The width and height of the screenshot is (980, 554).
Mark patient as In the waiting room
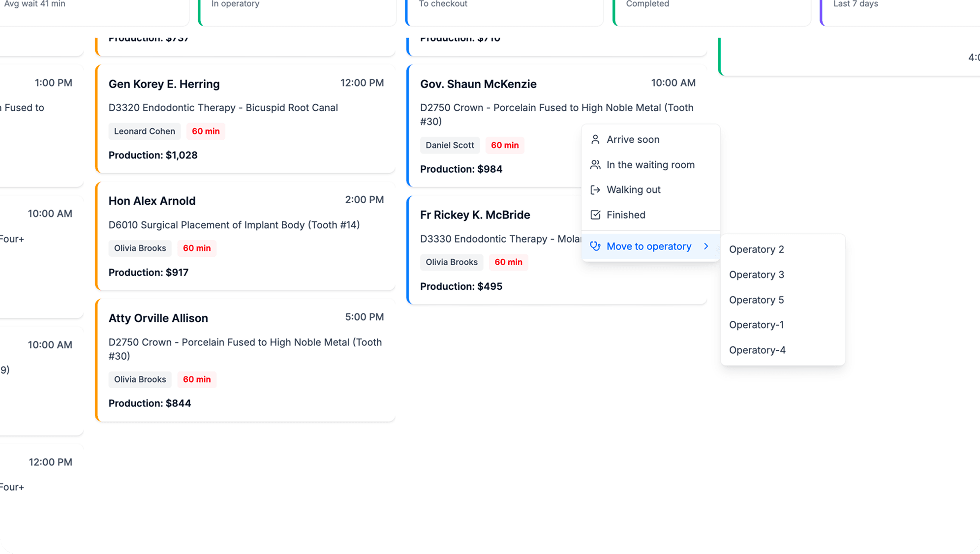click(x=650, y=165)
